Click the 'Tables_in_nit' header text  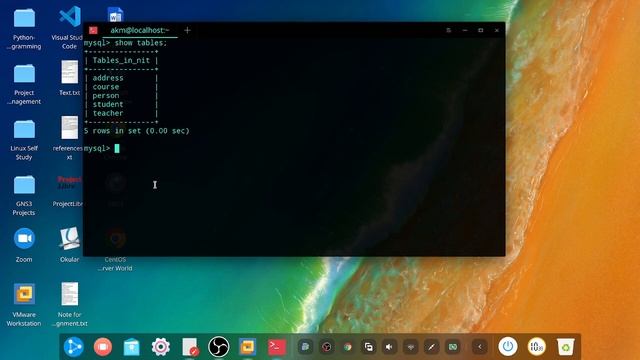click(x=121, y=60)
